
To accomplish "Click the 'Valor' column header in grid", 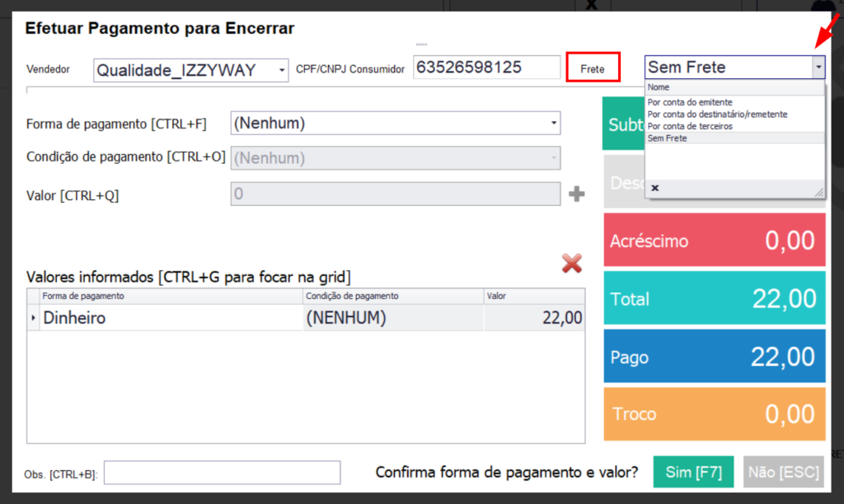I will (x=533, y=296).
